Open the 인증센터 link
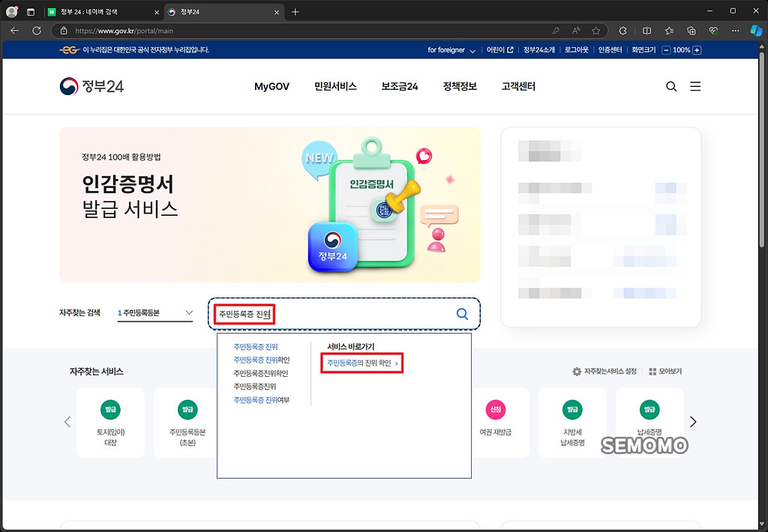This screenshot has height=532, width=768. pyautogui.click(x=610, y=50)
